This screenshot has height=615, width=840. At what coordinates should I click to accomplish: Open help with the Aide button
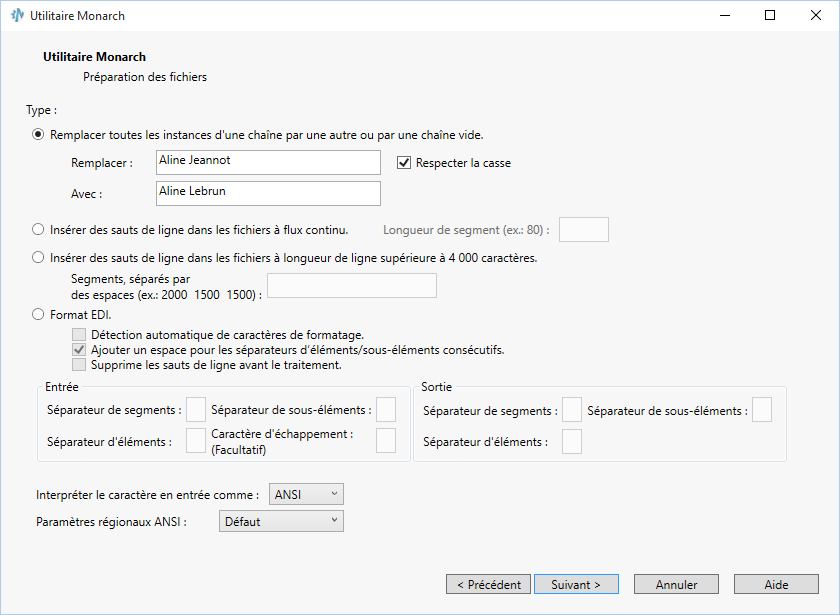(x=776, y=584)
